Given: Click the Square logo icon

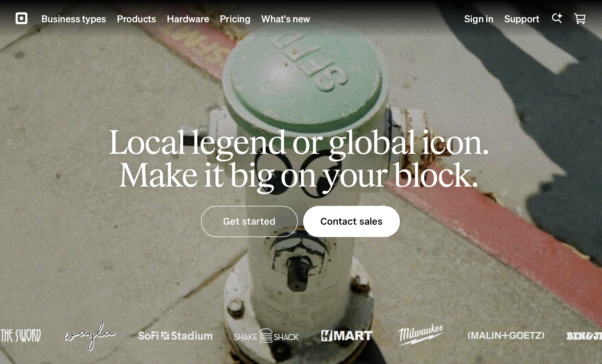Looking at the screenshot, I should click(x=21, y=18).
